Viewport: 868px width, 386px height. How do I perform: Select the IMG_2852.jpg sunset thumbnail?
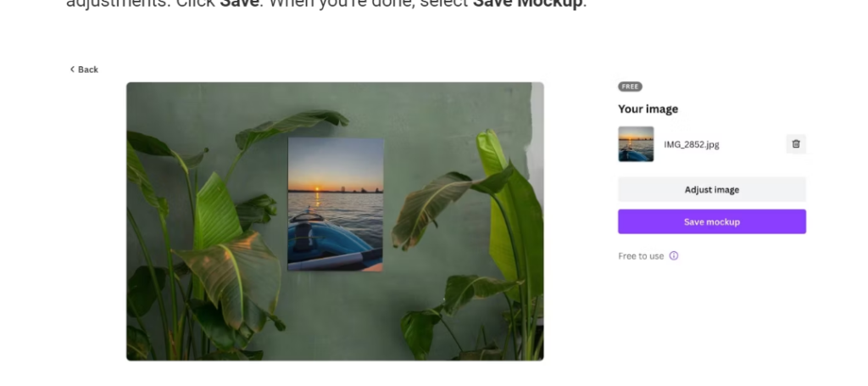point(636,144)
